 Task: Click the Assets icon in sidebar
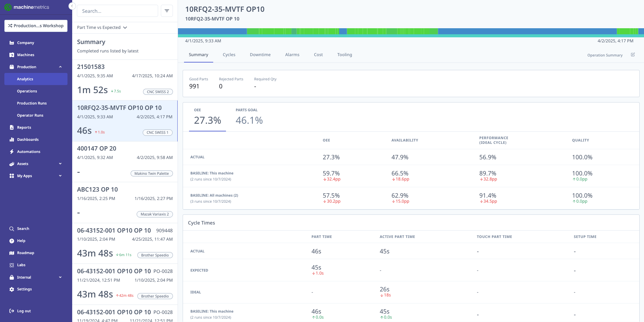(x=12, y=164)
